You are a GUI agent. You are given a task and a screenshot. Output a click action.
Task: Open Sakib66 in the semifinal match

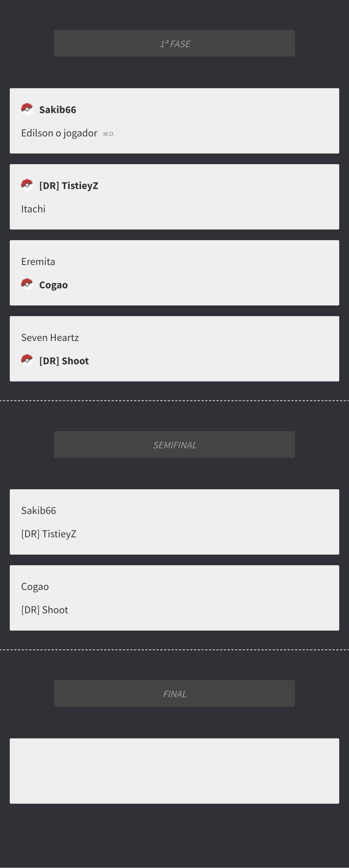pyautogui.click(x=39, y=510)
